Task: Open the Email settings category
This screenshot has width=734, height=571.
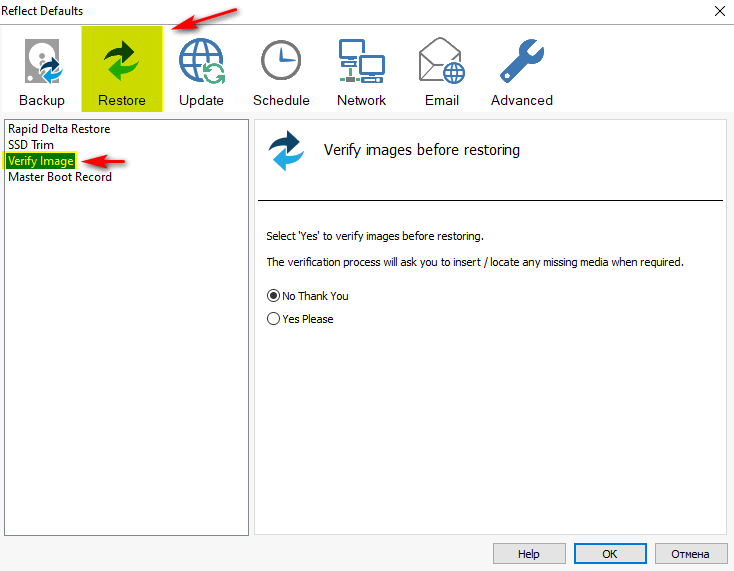Action: (441, 70)
